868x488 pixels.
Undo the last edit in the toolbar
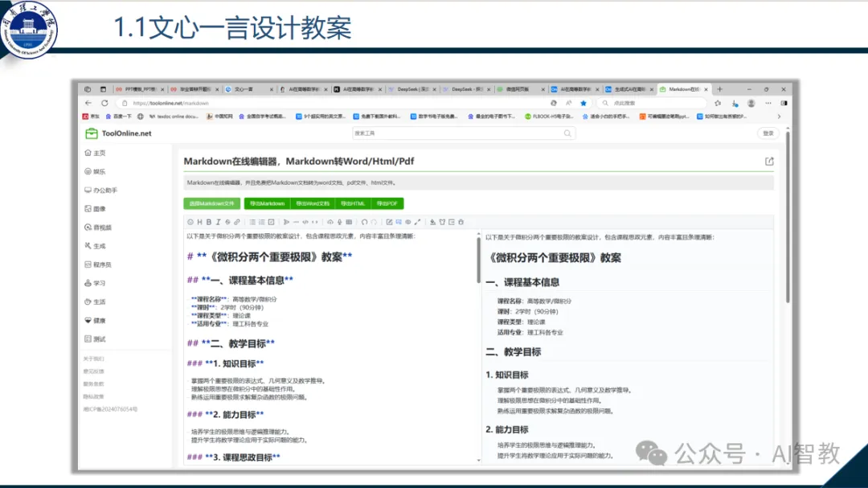point(364,222)
